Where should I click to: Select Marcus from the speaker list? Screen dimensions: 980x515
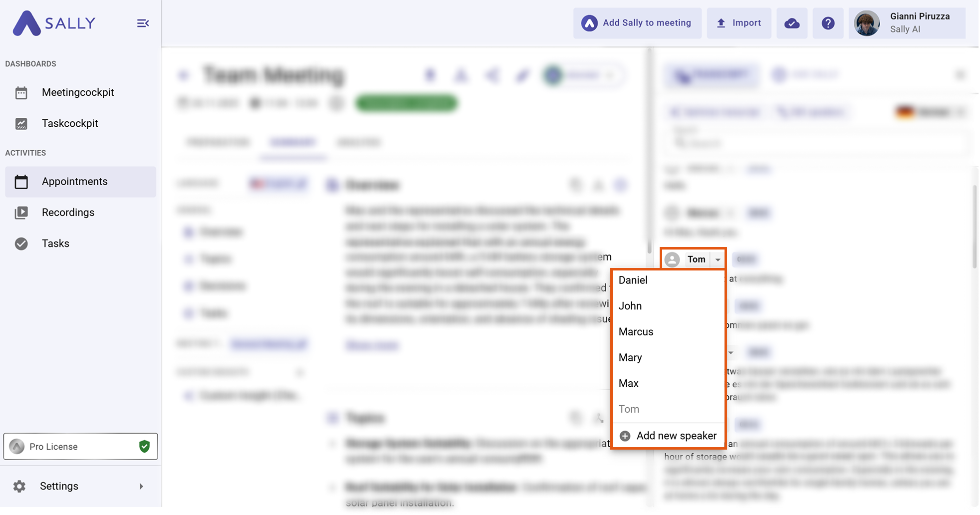pyautogui.click(x=636, y=332)
